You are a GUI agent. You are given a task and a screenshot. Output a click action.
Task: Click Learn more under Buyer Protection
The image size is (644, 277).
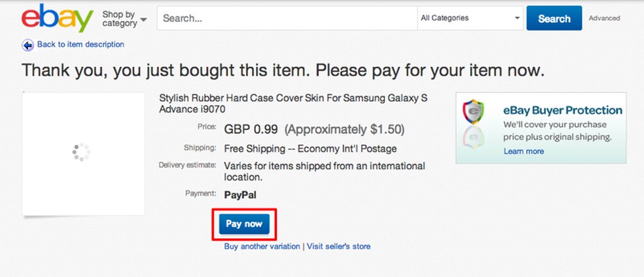[524, 151]
